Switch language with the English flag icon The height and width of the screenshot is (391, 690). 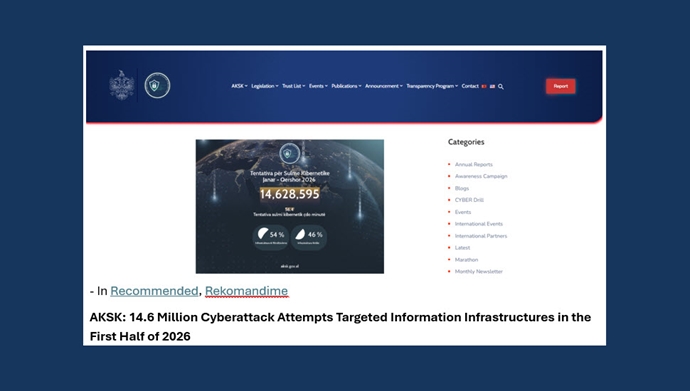click(492, 86)
